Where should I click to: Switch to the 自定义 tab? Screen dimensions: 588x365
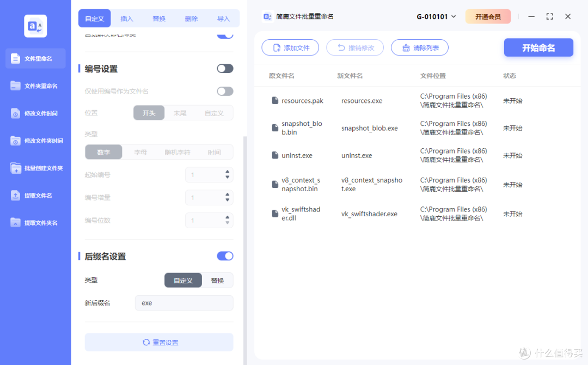click(95, 19)
